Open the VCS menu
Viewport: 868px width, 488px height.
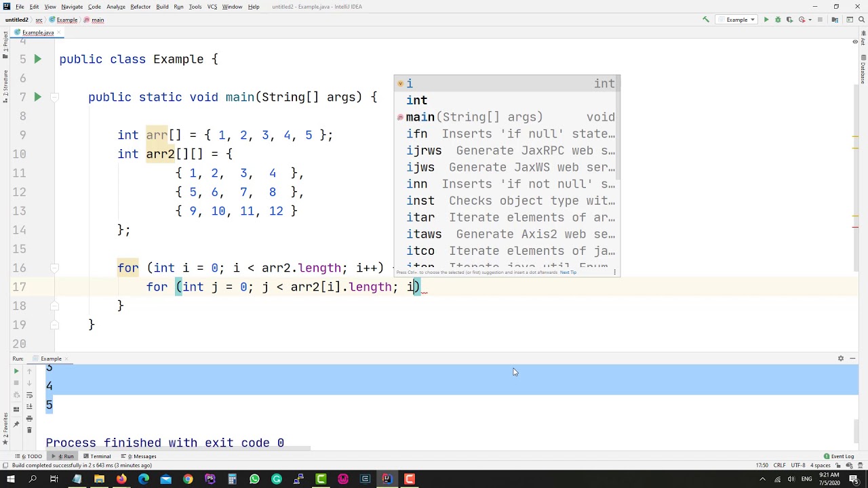tap(212, 7)
